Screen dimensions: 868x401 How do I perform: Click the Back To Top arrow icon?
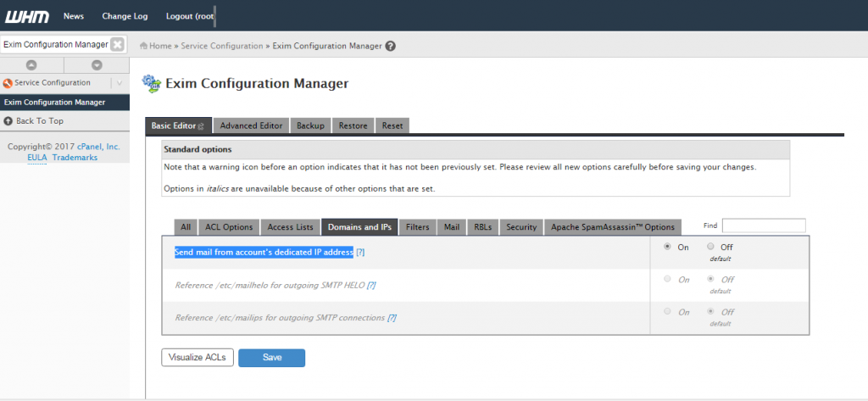pos(8,120)
